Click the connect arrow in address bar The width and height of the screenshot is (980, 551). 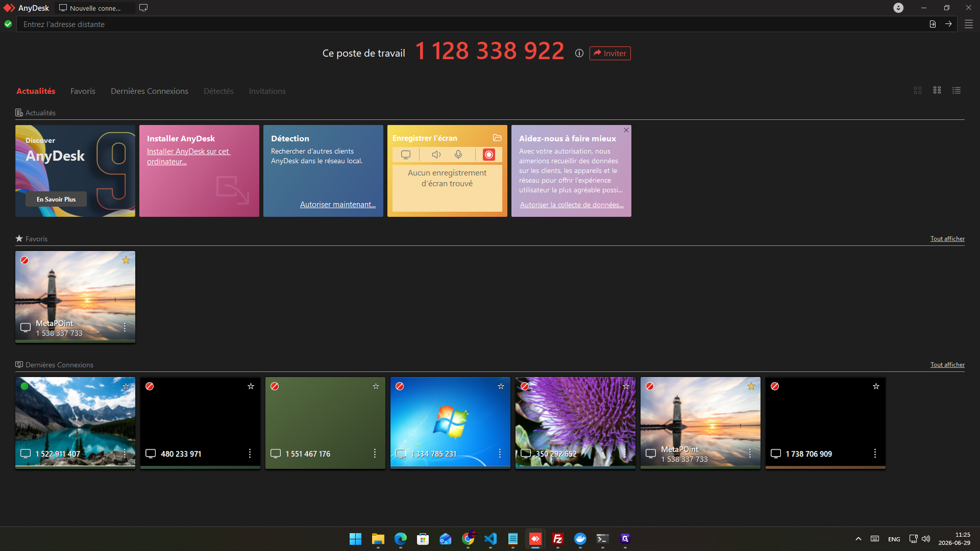[x=948, y=24]
